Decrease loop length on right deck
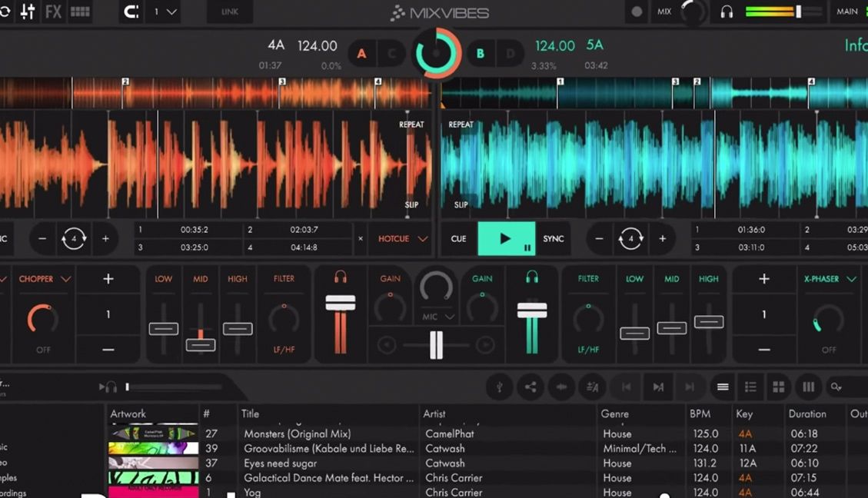 click(599, 238)
